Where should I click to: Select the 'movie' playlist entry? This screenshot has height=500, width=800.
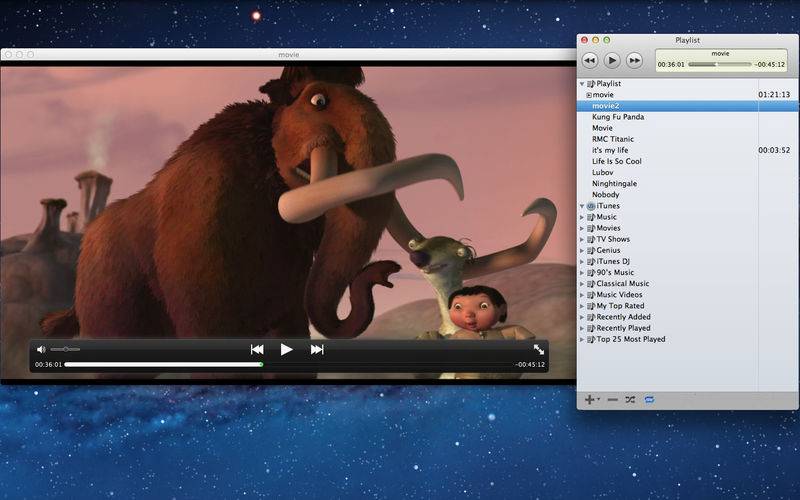click(687, 95)
